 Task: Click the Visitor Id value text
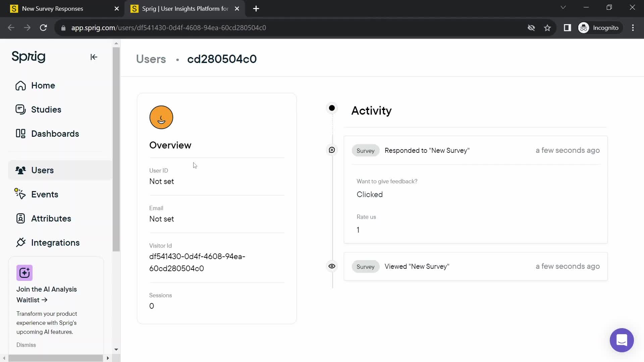[x=197, y=262]
